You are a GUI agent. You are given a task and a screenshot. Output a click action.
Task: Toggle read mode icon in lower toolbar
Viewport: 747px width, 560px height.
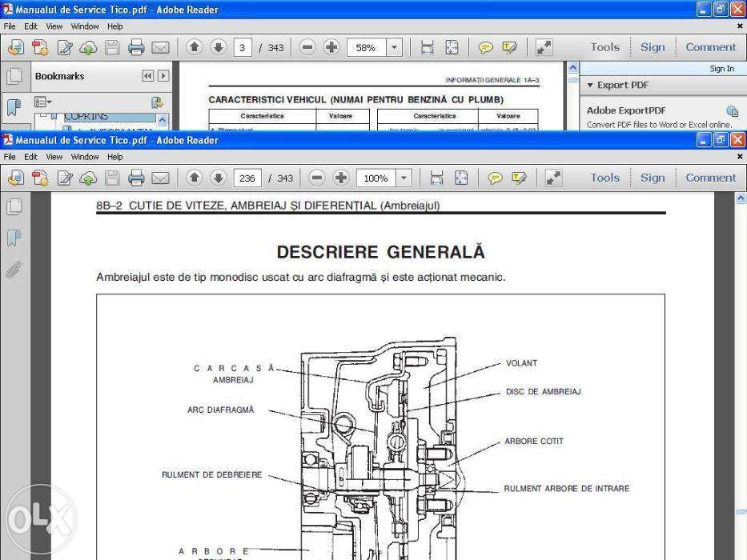pos(553,178)
